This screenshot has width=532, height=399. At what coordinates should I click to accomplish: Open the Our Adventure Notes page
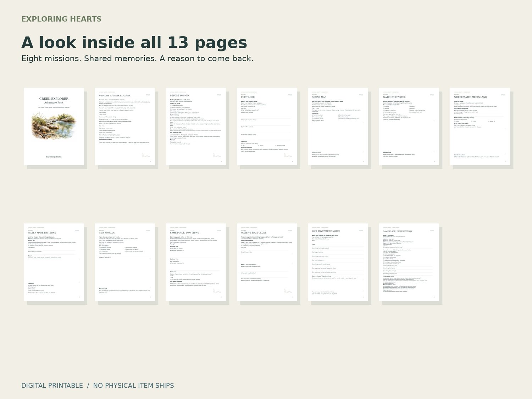pyautogui.click(x=338, y=262)
